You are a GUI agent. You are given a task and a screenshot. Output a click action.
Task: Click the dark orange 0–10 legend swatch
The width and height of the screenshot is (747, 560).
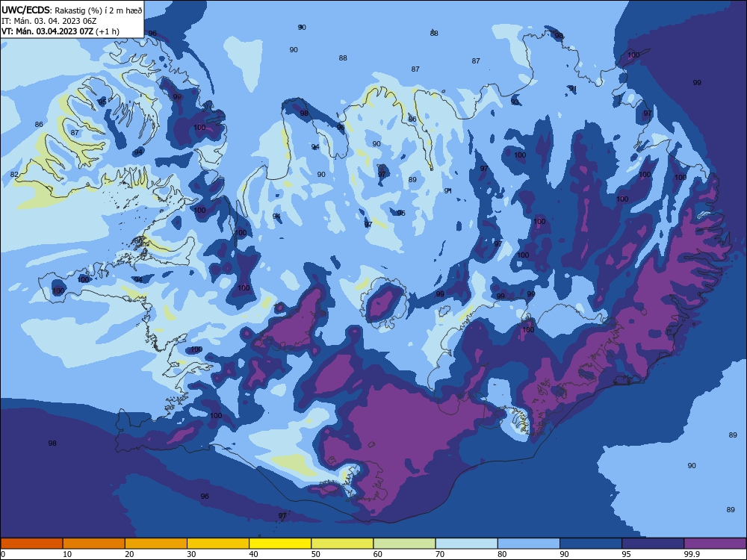[x=31, y=544]
